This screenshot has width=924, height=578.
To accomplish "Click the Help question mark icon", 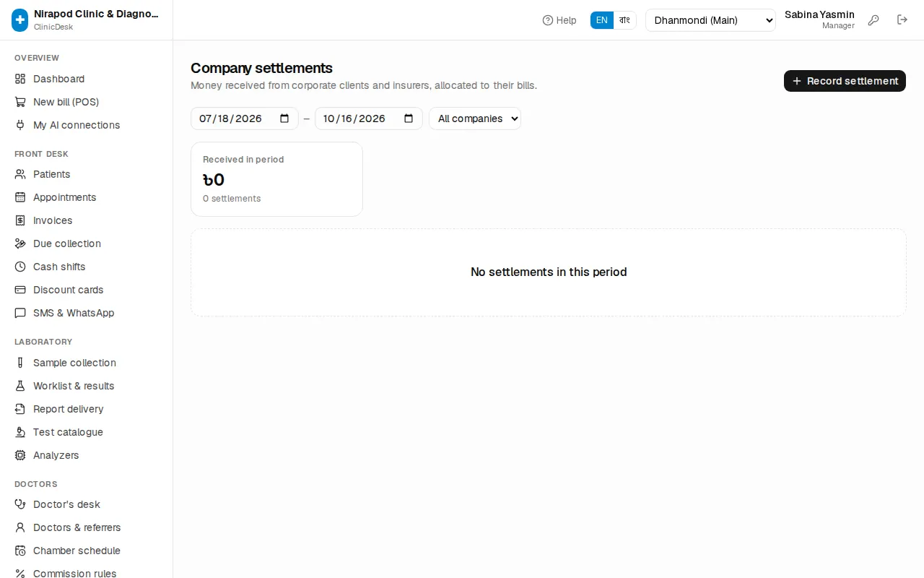I will pos(548,20).
